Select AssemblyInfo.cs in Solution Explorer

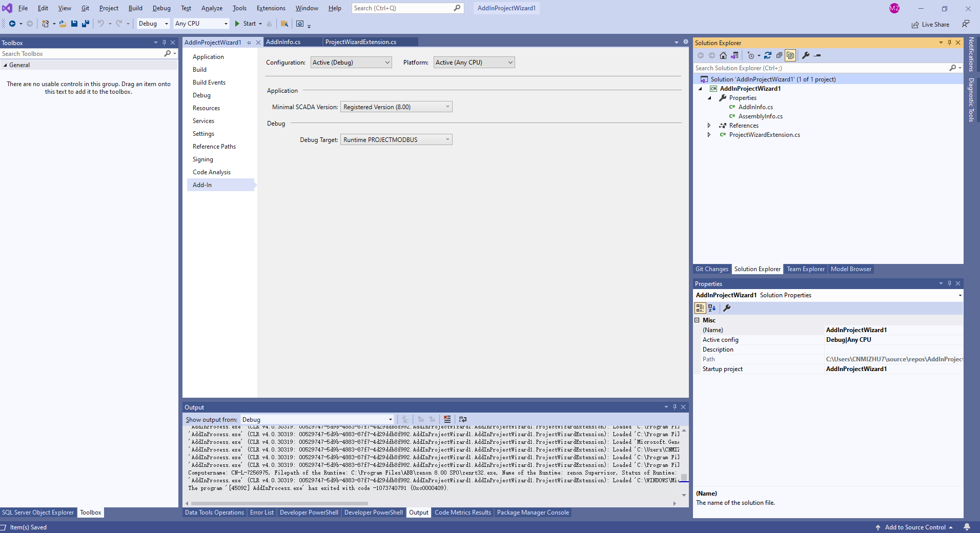[760, 116]
